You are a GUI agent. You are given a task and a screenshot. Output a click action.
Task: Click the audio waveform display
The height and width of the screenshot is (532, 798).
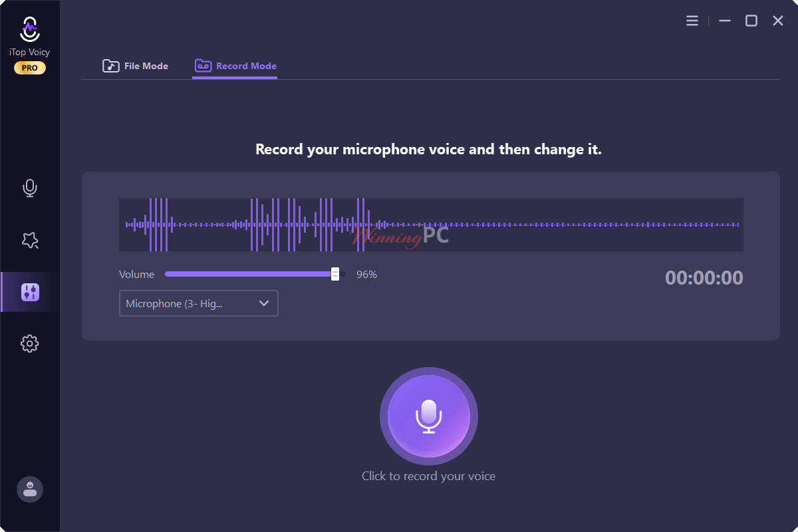(x=431, y=225)
